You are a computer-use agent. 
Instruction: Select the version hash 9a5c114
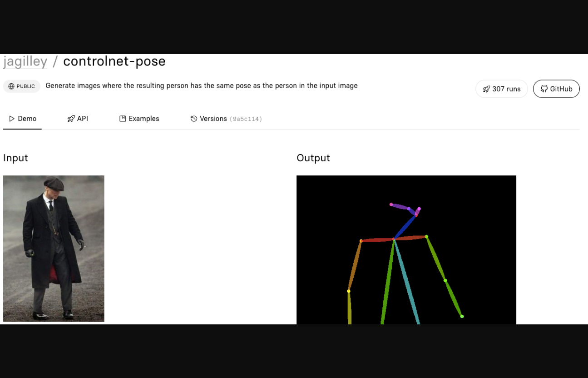click(246, 119)
